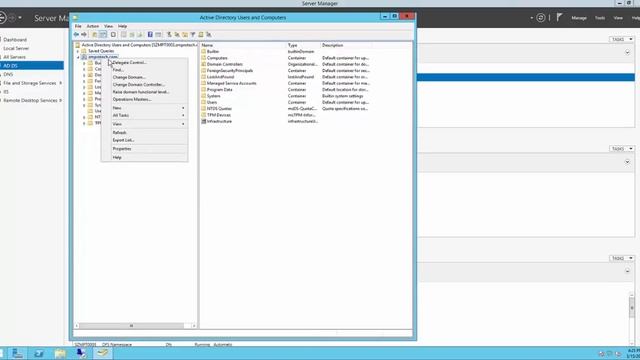640x360 pixels.
Task: Click the Export List toolbar icon
Action: (x=140, y=35)
